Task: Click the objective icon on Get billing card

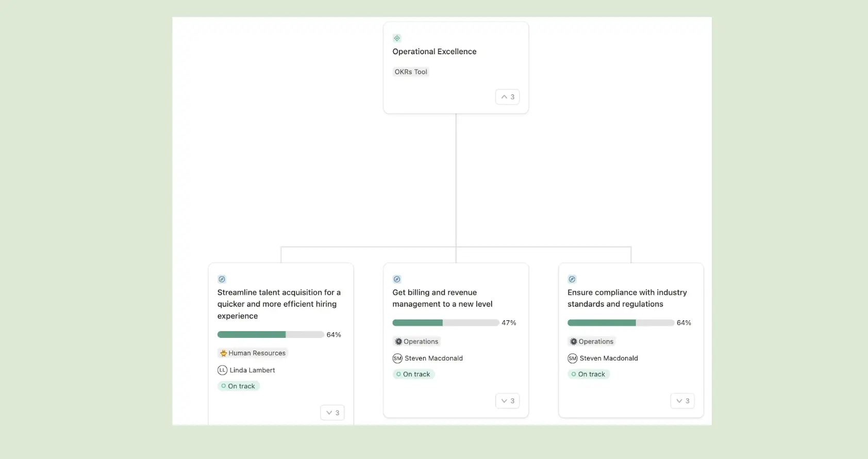Action: pos(397,279)
